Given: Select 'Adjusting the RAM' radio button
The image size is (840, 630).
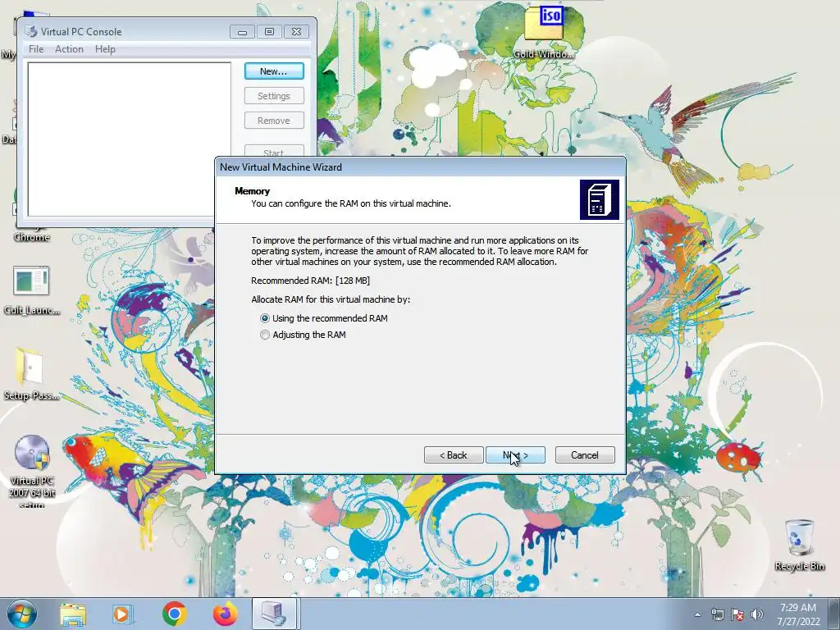Looking at the screenshot, I should 265,335.
